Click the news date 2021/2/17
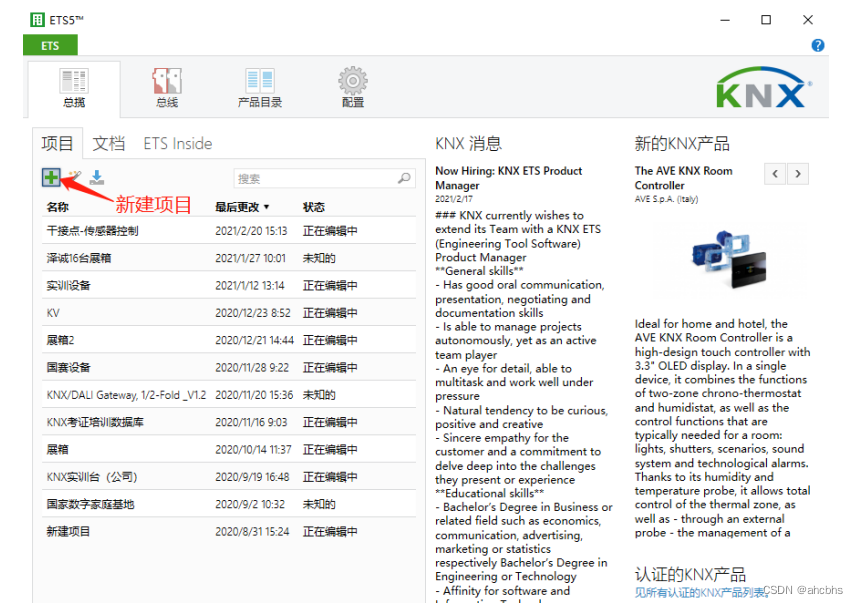 pos(454,199)
